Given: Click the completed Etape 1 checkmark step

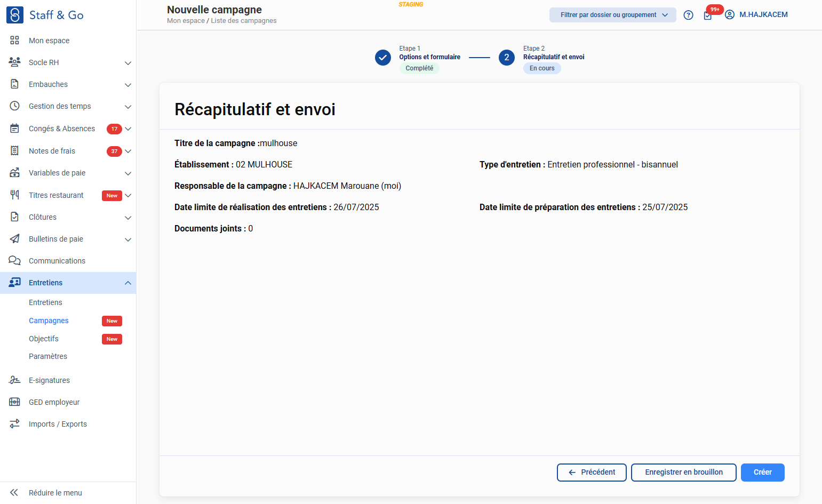Looking at the screenshot, I should click(x=383, y=58).
